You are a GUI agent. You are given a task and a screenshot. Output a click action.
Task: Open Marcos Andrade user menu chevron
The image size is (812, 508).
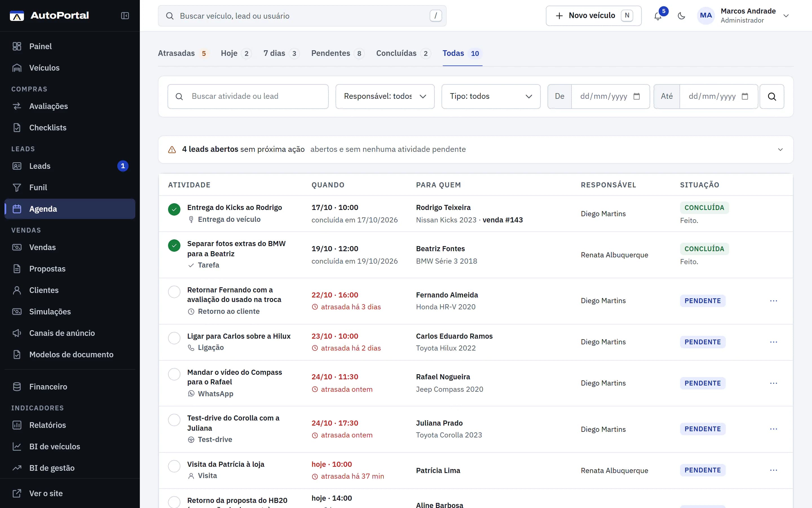786,16
